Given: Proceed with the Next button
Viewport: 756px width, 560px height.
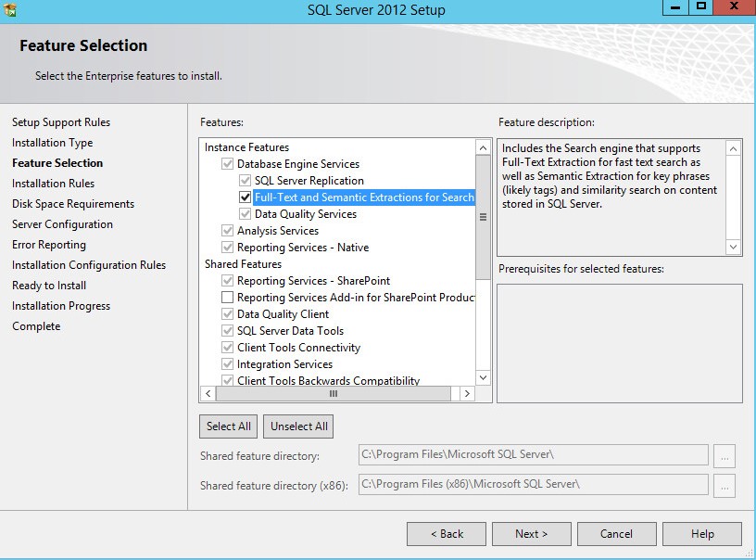Looking at the screenshot, I should pyautogui.click(x=531, y=534).
